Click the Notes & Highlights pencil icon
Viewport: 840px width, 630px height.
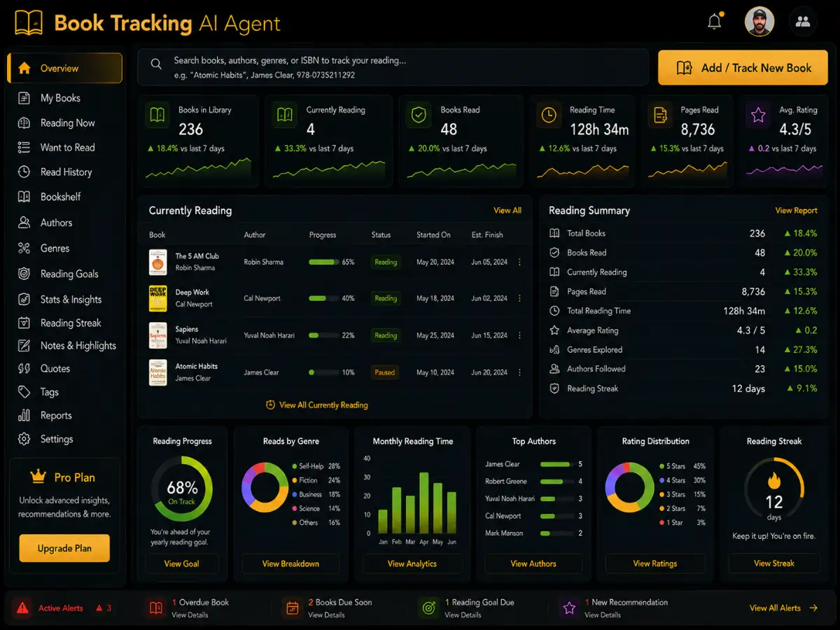(x=24, y=345)
